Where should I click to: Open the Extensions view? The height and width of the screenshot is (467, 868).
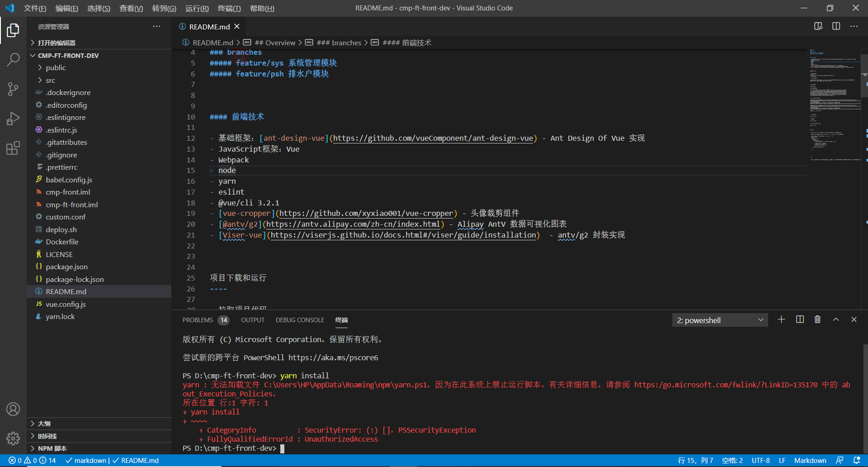(13, 148)
